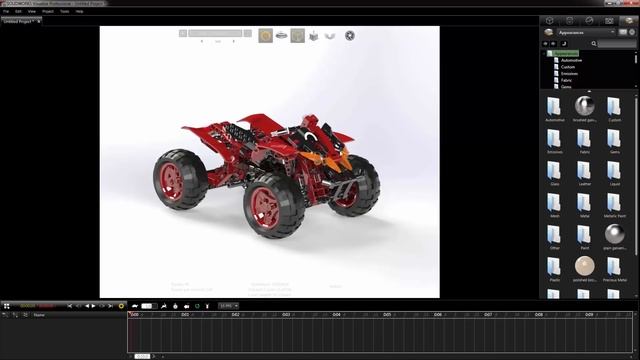This screenshot has width=640, height=360.
Task: Open the Edit menu
Action: pos(18,11)
